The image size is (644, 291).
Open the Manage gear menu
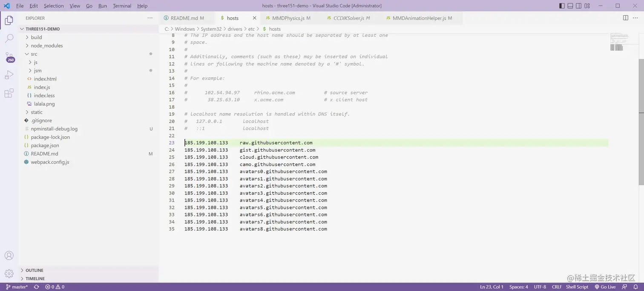point(9,272)
